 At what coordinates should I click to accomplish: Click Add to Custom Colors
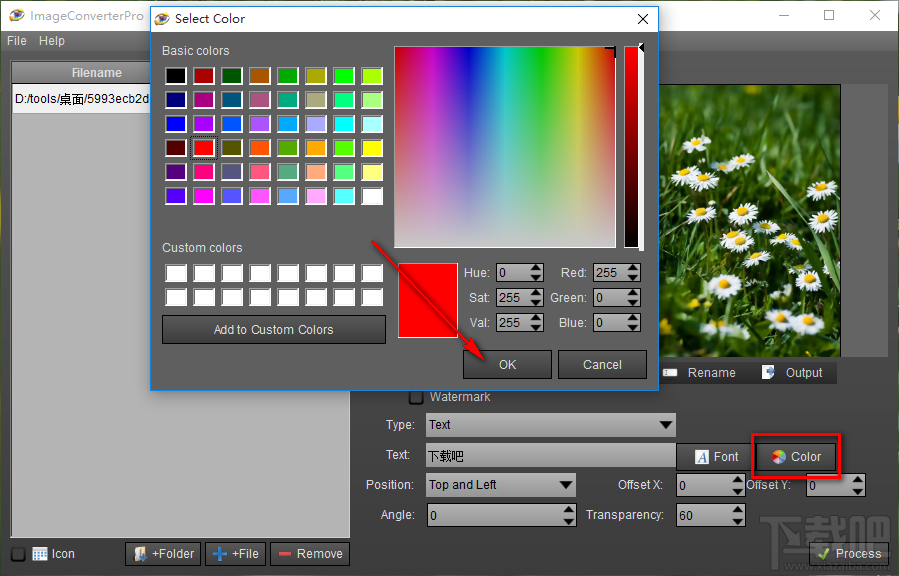point(273,329)
